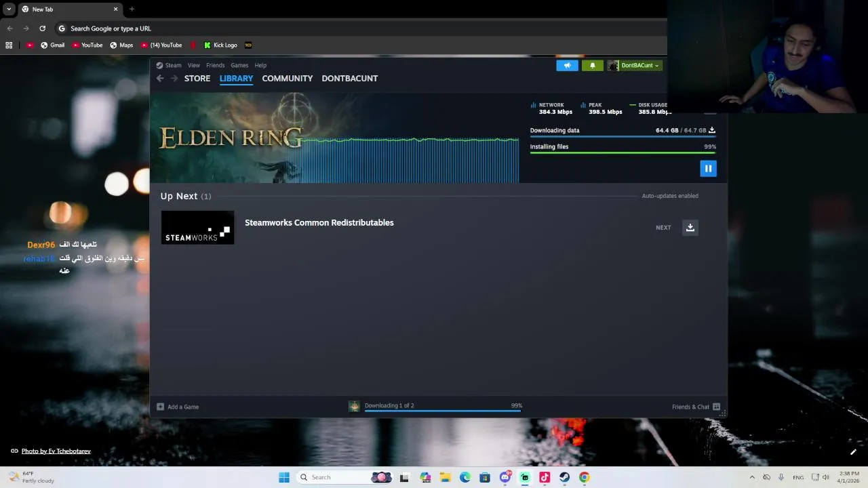The height and width of the screenshot is (488, 868).
Task: Open Chrome apps grid shortcut
Action: click(9, 45)
